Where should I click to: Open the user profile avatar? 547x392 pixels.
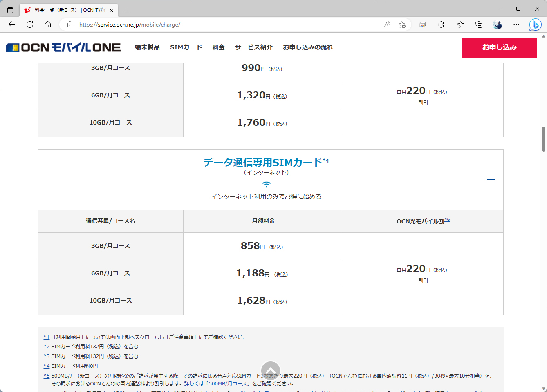click(498, 24)
